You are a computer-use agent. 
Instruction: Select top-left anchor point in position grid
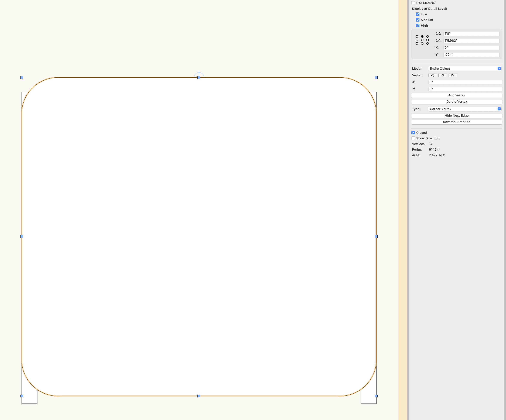pos(417,37)
